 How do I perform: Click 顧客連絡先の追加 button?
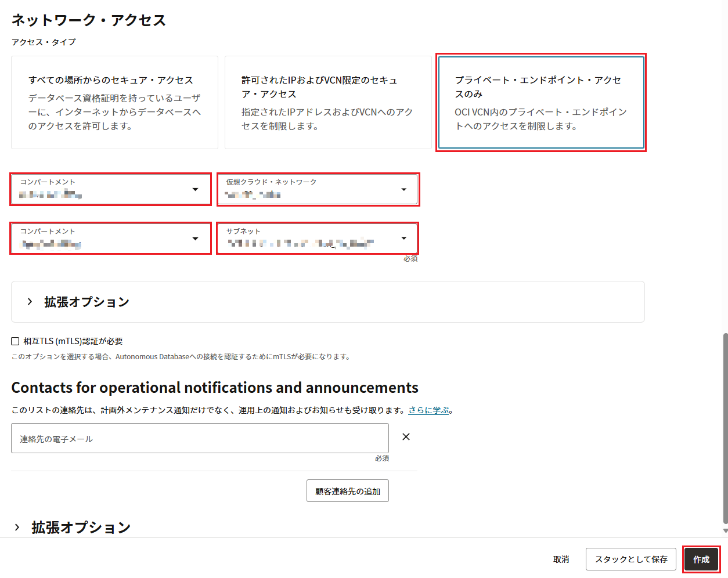(x=347, y=491)
